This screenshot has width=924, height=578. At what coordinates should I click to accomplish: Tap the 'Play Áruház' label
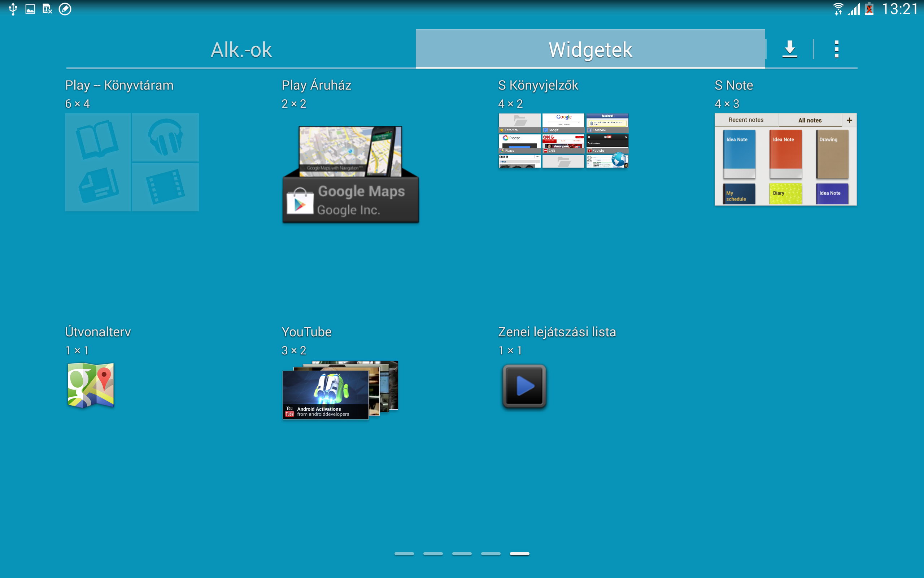pyautogui.click(x=316, y=85)
